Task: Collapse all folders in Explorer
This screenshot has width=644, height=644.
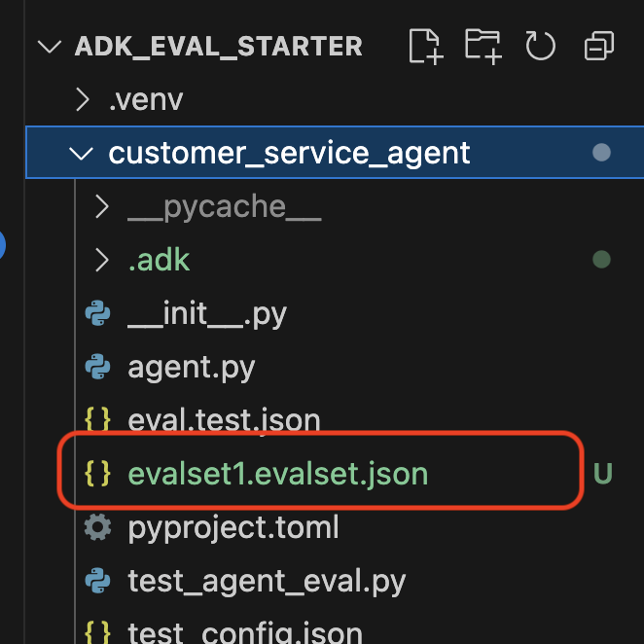Action: (598, 46)
